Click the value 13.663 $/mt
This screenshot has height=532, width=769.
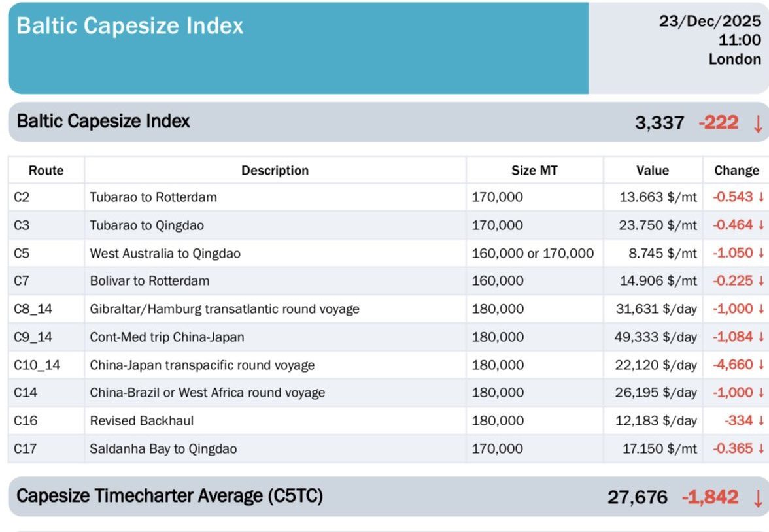[x=658, y=197]
